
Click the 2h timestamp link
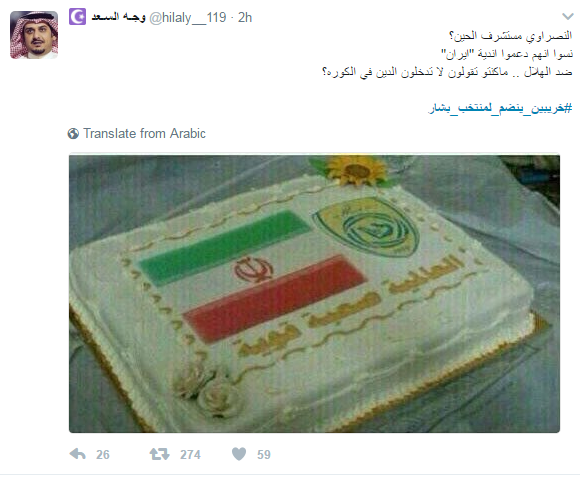[245, 17]
